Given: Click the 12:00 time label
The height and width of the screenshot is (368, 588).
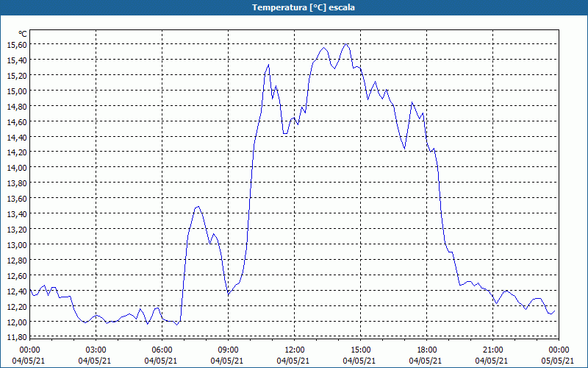Looking at the screenshot, I should (295, 350).
